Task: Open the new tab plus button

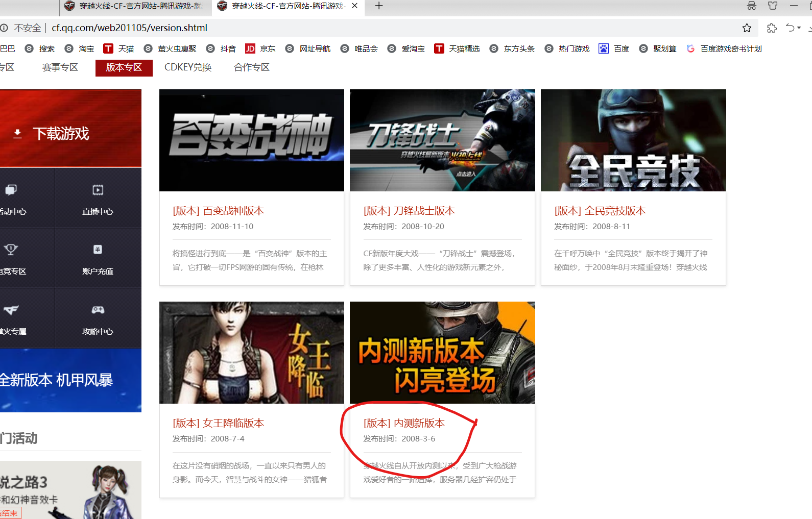Action: click(x=378, y=6)
